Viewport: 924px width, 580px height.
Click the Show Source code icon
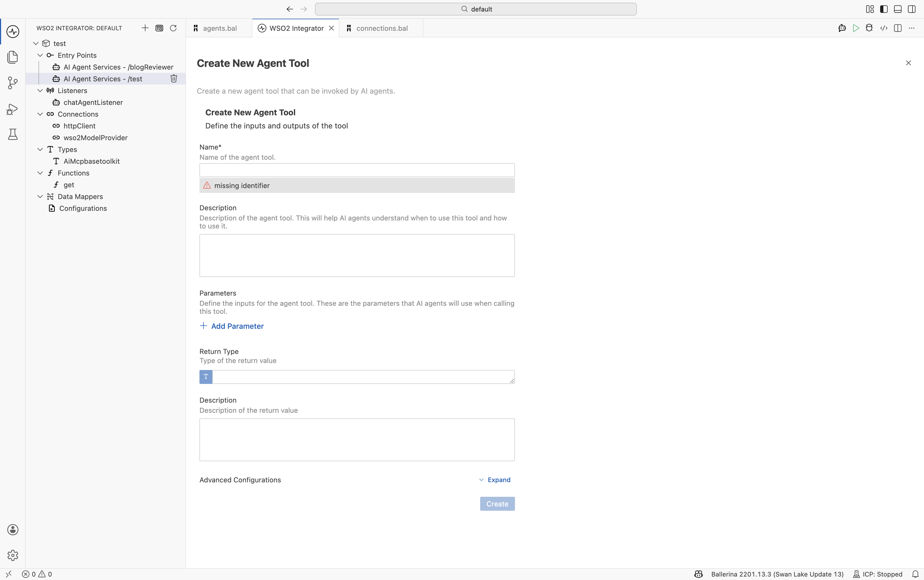coord(884,28)
